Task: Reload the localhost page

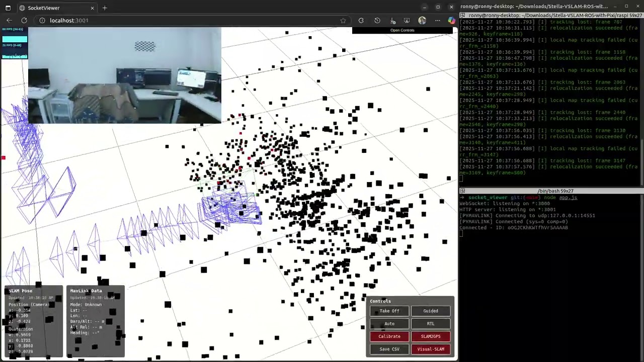Action: [24, 21]
